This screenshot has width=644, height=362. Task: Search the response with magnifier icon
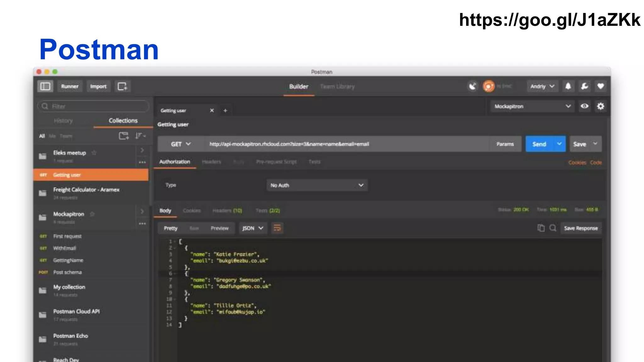click(x=553, y=228)
